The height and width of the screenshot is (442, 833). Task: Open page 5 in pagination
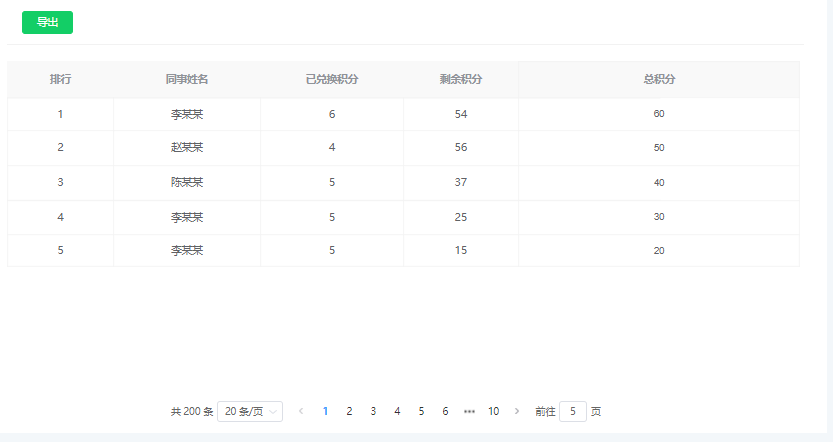421,411
